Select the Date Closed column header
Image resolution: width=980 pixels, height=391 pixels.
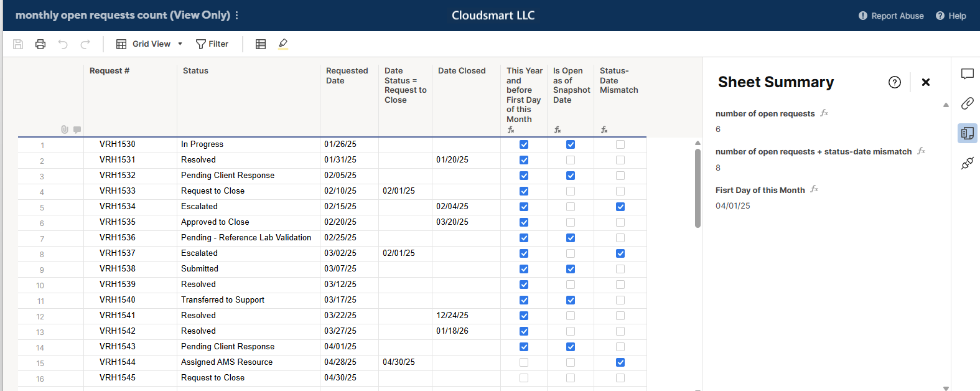(x=466, y=100)
